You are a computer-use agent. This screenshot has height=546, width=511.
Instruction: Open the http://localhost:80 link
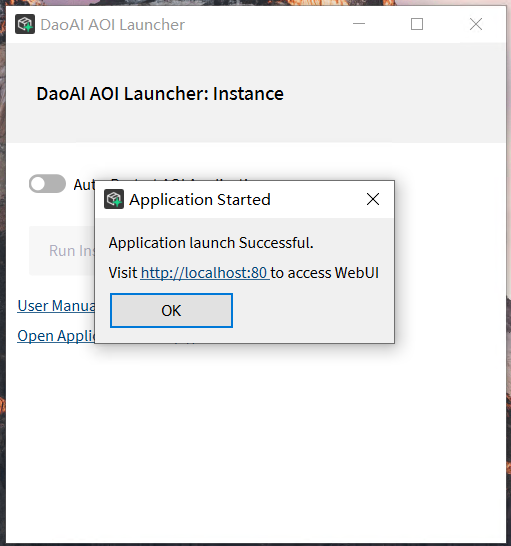pos(205,273)
